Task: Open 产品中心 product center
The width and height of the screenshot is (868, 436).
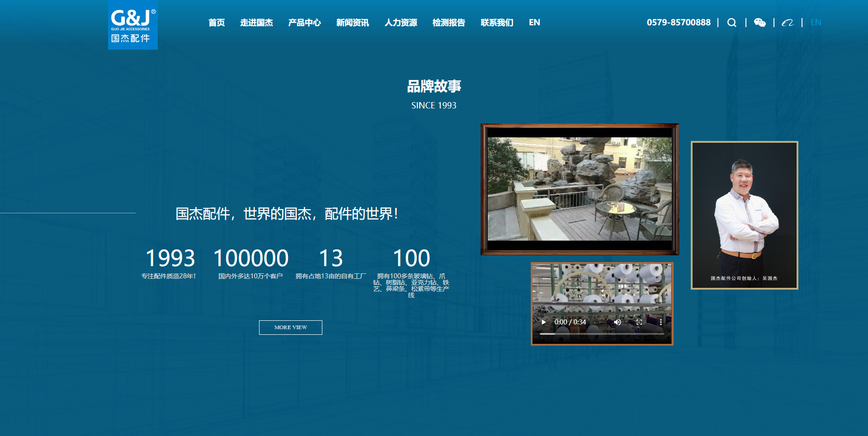Action: point(304,23)
